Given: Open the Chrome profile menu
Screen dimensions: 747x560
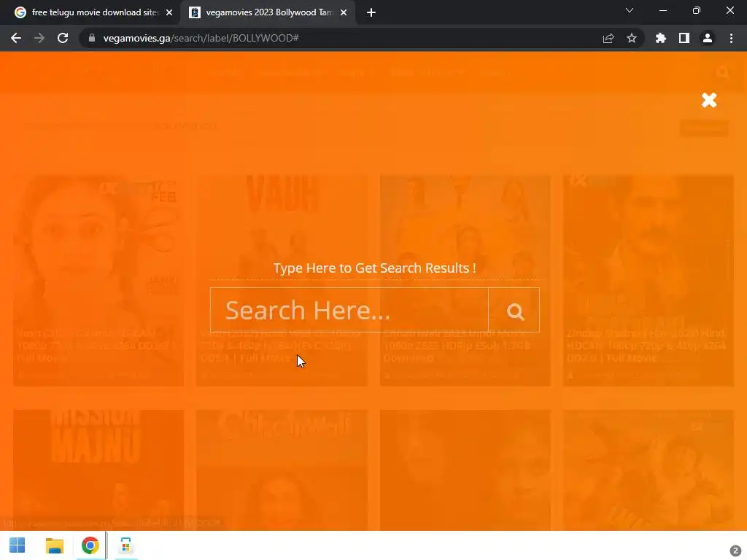Looking at the screenshot, I should point(708,38).
